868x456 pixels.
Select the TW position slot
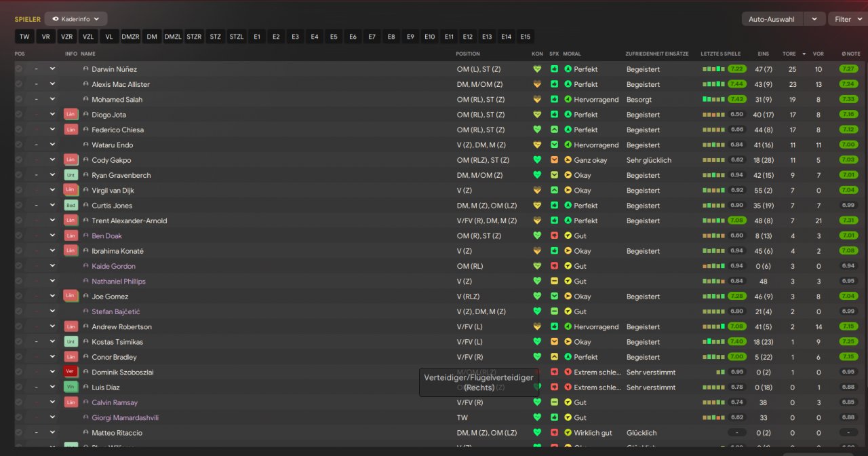24,37
